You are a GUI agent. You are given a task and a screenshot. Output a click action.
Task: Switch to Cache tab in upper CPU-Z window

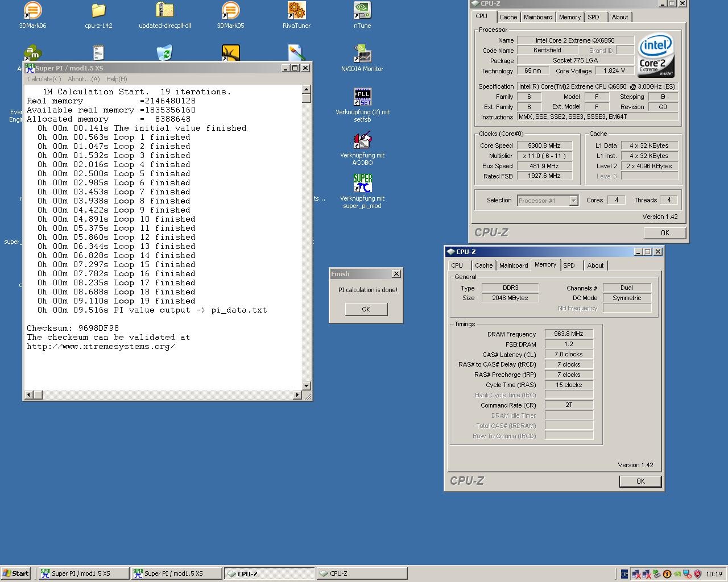(x=508, y=17)
